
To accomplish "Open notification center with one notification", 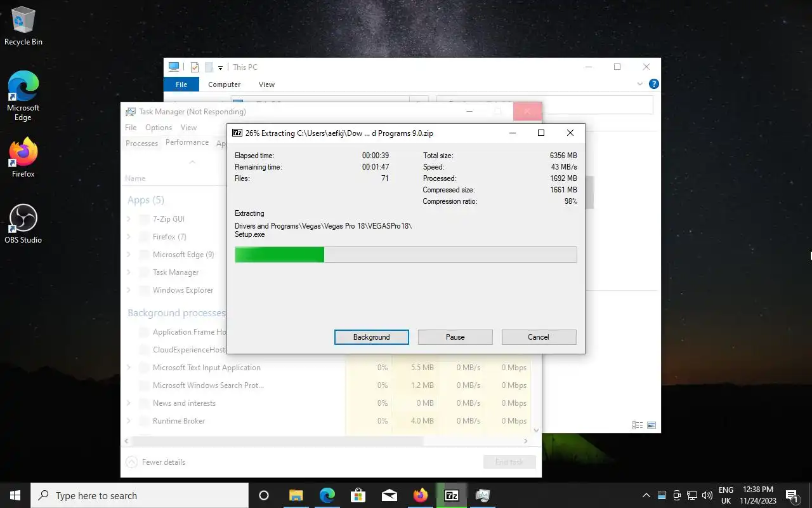I will click(x=792, y=495).
